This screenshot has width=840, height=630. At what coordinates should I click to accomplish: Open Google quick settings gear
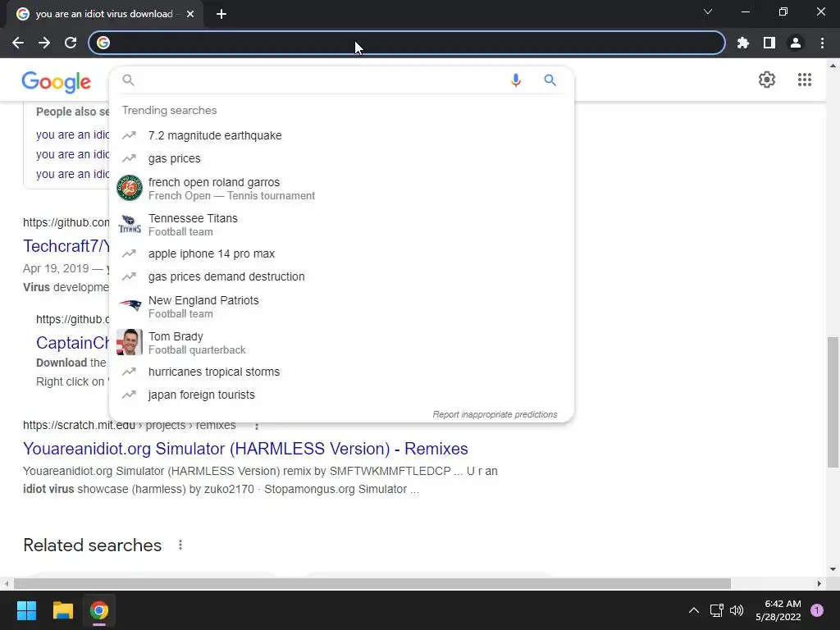click(767, 80)
